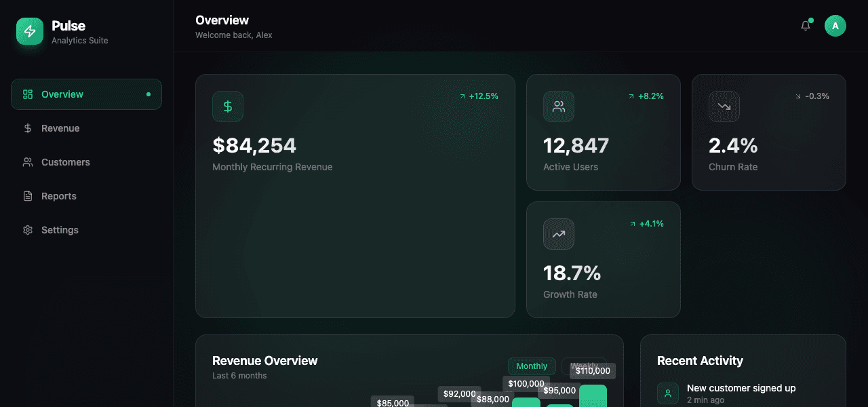Click the 2.4% churn rate value
This screenshot has height=407, width=868.
[x=733, y=145]
